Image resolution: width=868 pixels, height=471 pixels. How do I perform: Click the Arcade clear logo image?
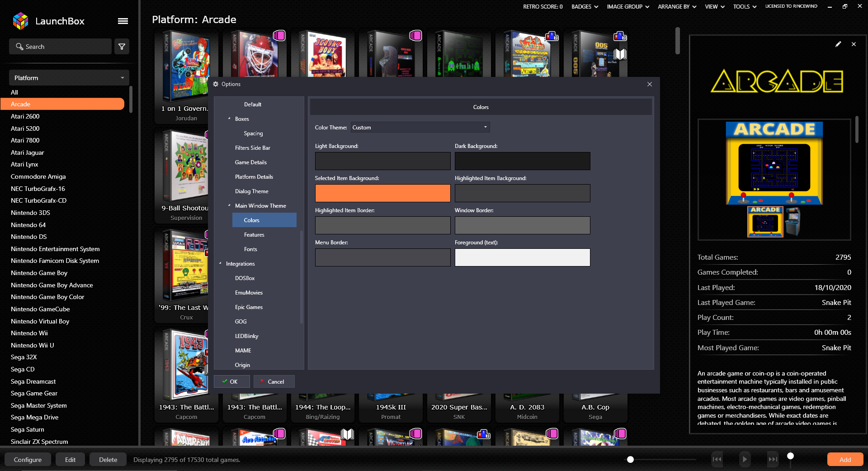(777, 81)
